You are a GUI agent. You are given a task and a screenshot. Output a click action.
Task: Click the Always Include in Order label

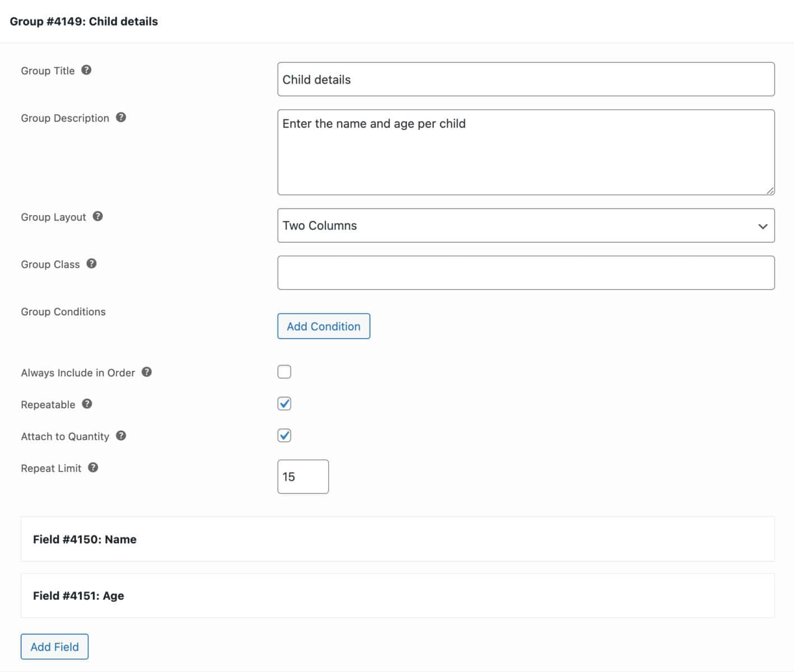(78, 373)
